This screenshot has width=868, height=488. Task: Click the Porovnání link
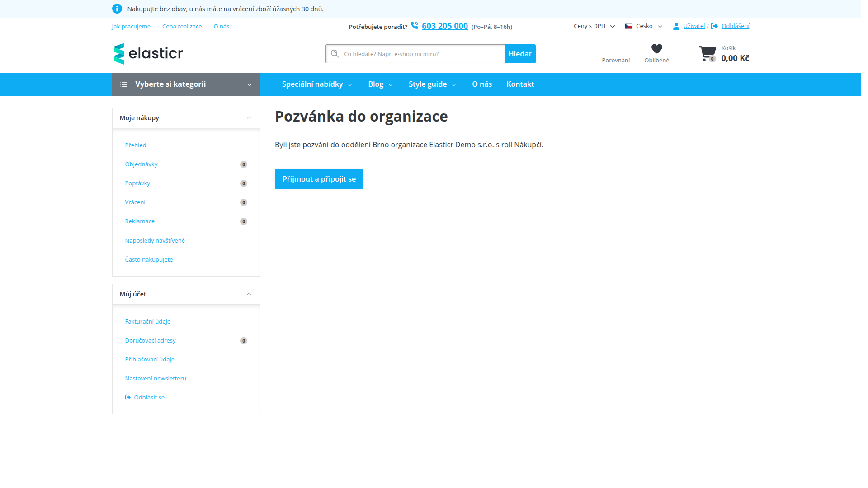[x=616, y=60]
